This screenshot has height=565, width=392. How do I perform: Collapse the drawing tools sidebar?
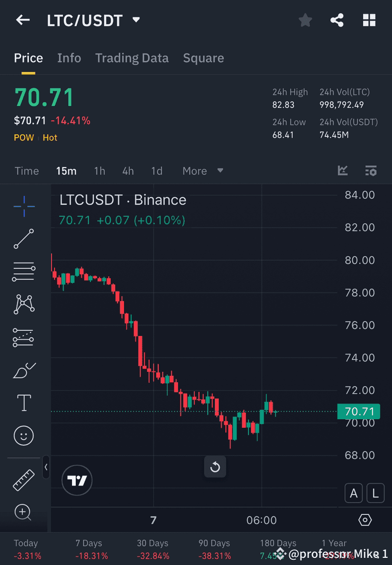46,468
